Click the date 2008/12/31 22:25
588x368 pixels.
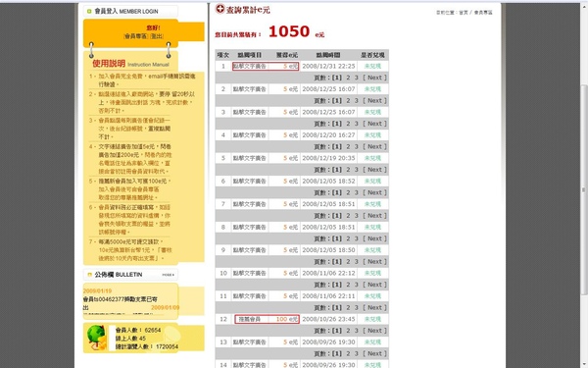(328, 66)
